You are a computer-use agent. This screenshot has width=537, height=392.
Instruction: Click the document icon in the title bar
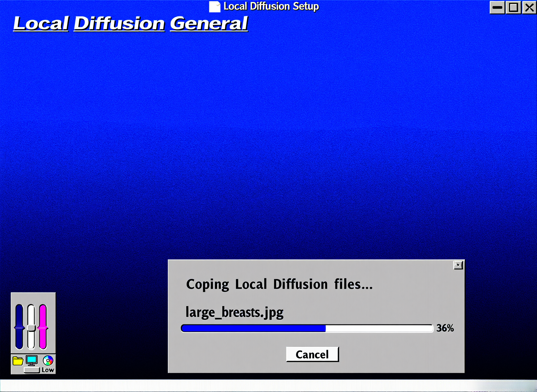point(215,7)
